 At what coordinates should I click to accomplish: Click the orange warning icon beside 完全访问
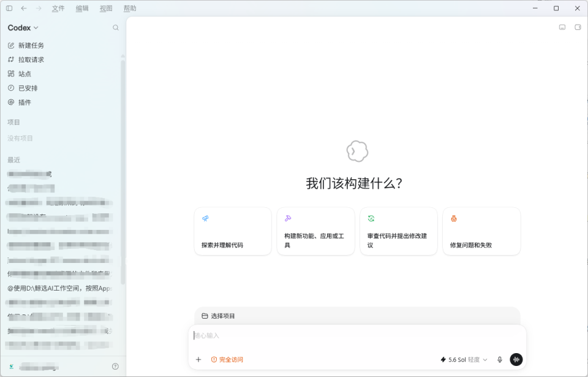[214, 360]
